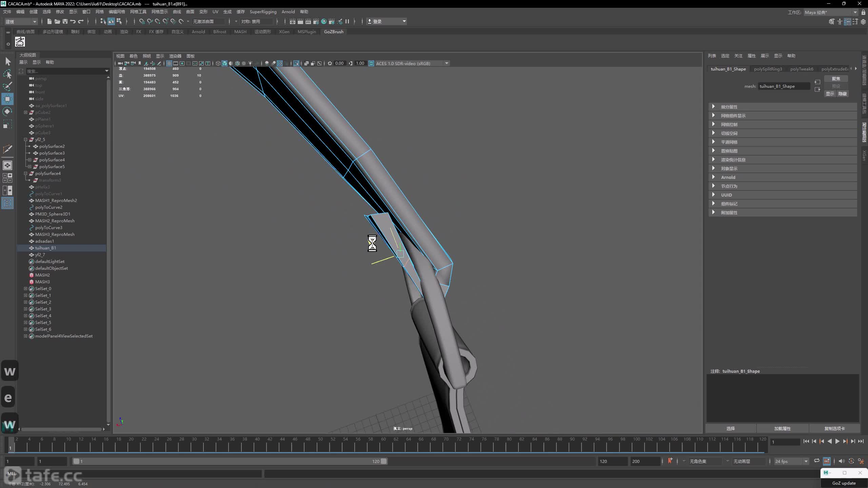Click the Save scene icon
The width and height of the screenshot is (868, 488).
(x=65, y=21)
